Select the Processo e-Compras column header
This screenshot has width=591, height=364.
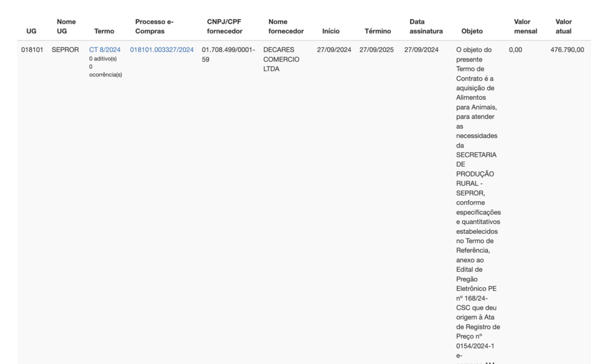click(x=154, y=26)
